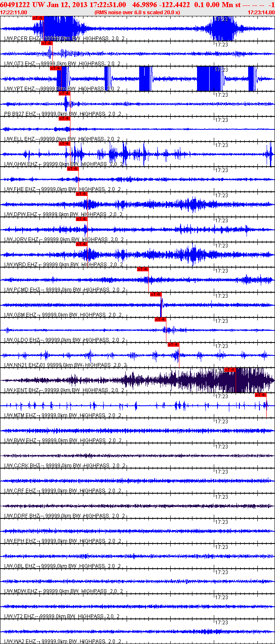275x644 pixels.
Task: Click the red pick flag on UW.PCFR trace
Action: pyautogui.click(x=38, y=18)
